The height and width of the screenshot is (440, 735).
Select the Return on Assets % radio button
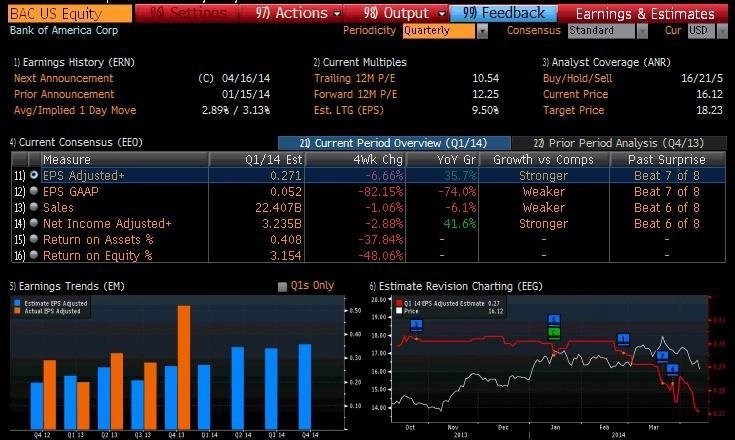pos(34,239)
